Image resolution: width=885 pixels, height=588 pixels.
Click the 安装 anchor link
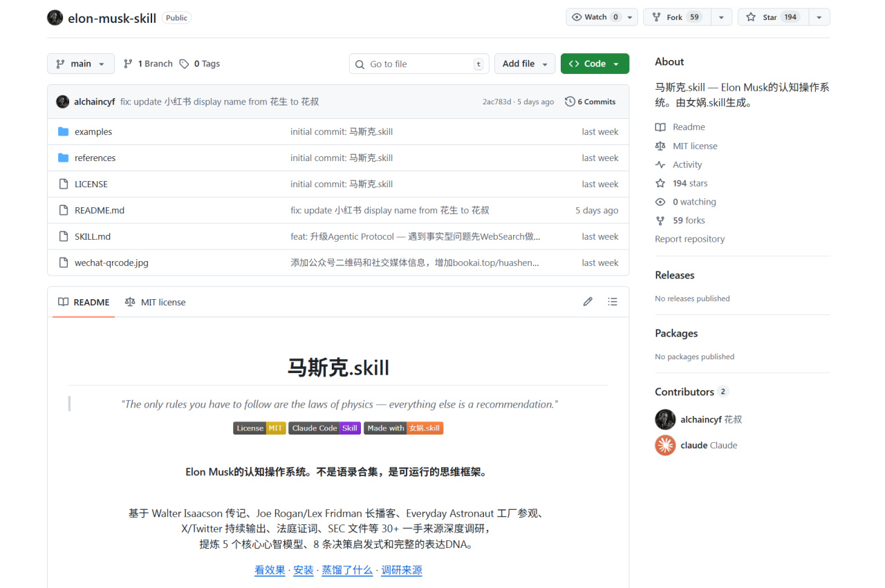(x=304, y=570)
